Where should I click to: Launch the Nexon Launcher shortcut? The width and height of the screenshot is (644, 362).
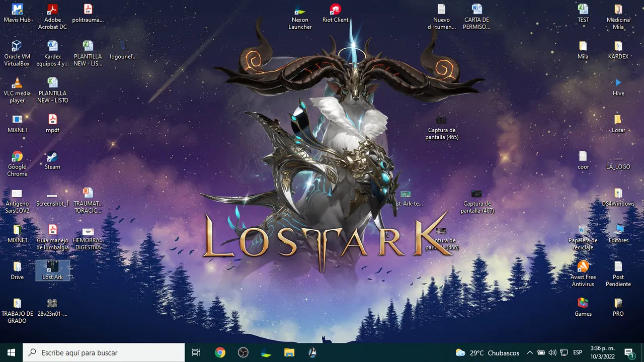point(300,17)
